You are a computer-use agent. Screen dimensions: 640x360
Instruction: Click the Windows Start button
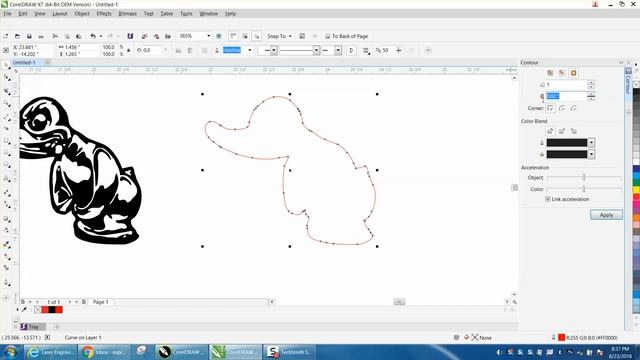(11, 352)
